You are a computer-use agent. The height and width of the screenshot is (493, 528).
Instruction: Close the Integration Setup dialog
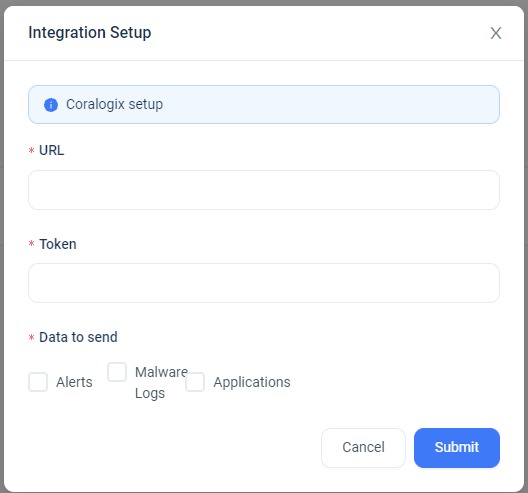tap(496, 33)
